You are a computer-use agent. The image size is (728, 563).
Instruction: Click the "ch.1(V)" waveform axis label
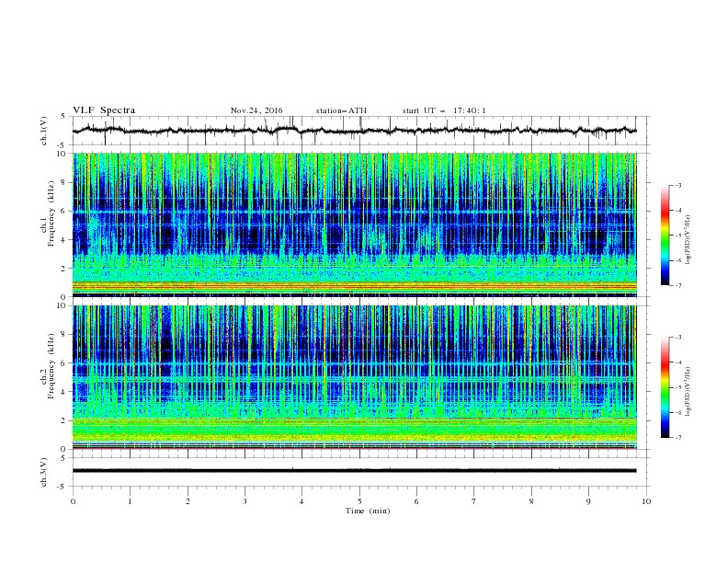(44, 131)
